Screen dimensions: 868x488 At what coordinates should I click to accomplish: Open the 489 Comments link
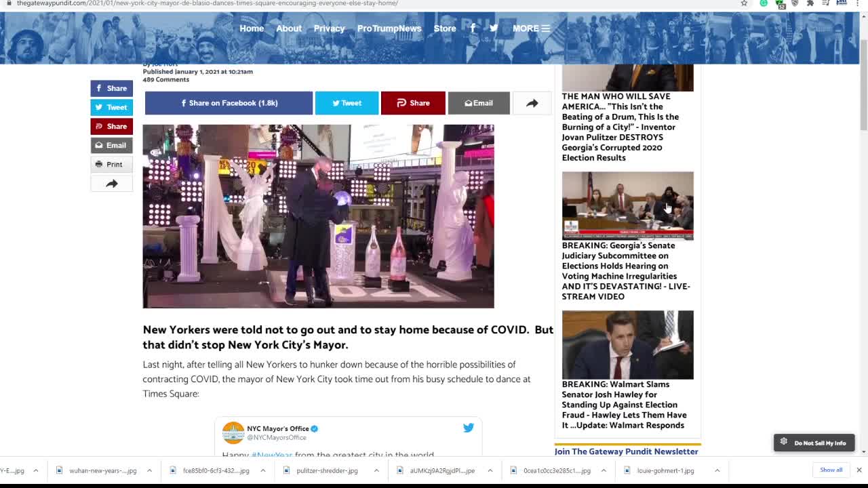pos(165,79)
